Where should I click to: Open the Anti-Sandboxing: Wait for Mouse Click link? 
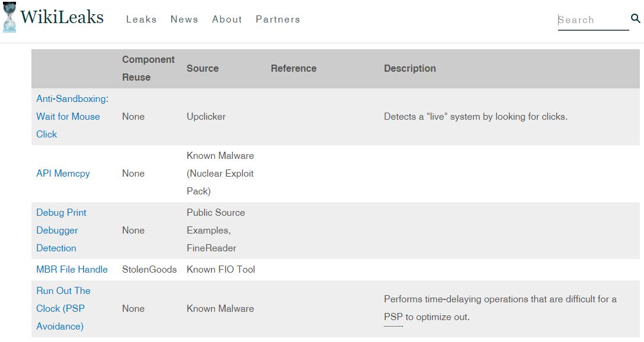point(72,116)
